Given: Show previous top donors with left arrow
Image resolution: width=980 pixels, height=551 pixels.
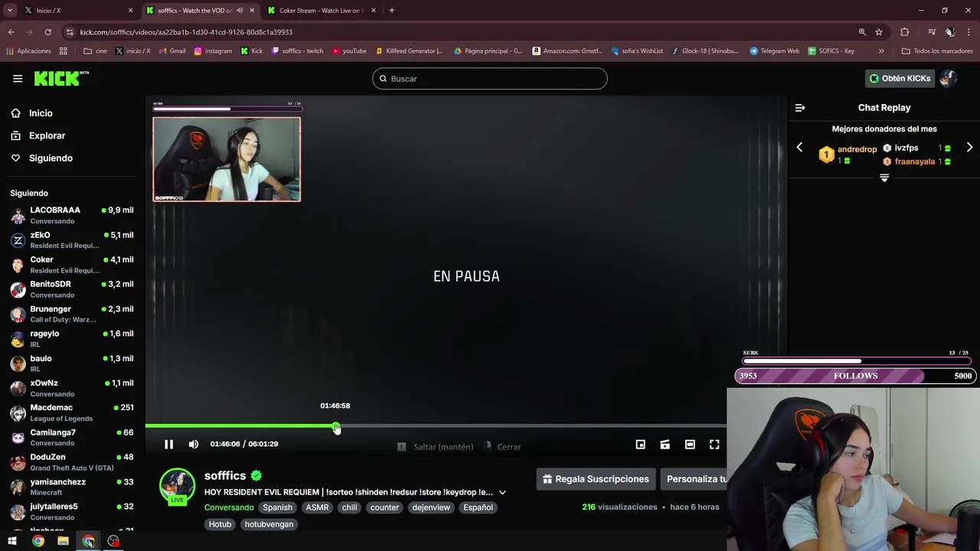Looking at the screenshot, I should click(x=799, y=147).
